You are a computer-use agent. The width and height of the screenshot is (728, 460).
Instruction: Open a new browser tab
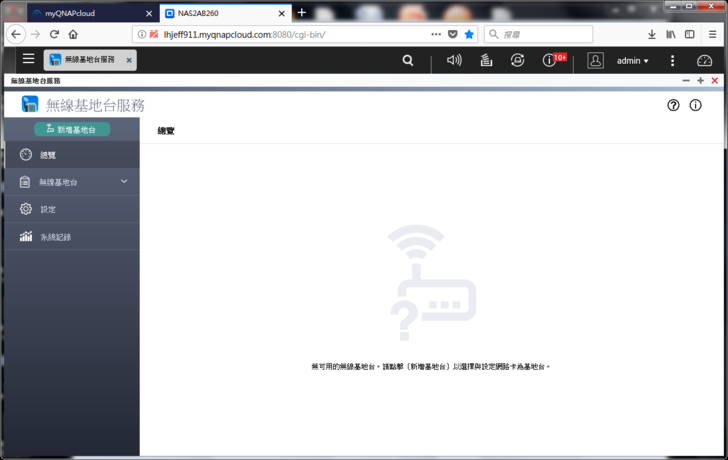tap(301, 13)
